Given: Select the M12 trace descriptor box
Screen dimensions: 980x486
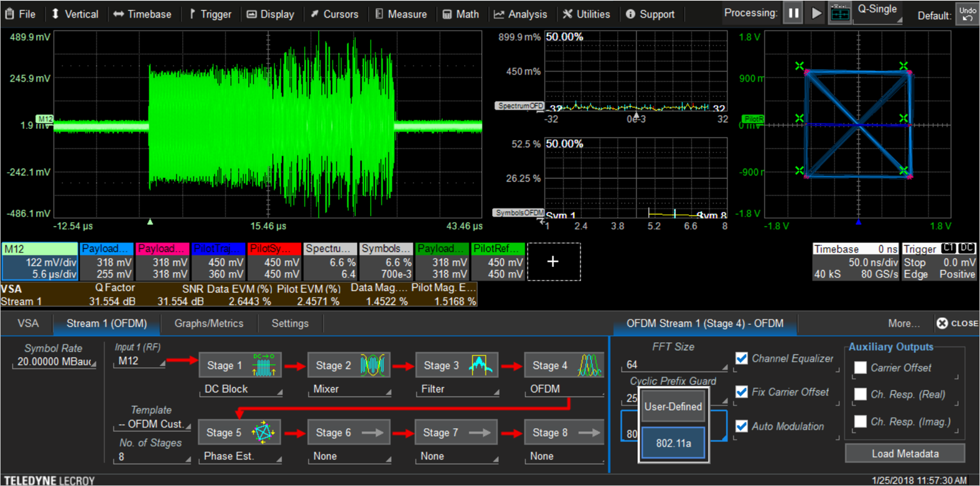Looking at the screenshot, I should [40, 262].
